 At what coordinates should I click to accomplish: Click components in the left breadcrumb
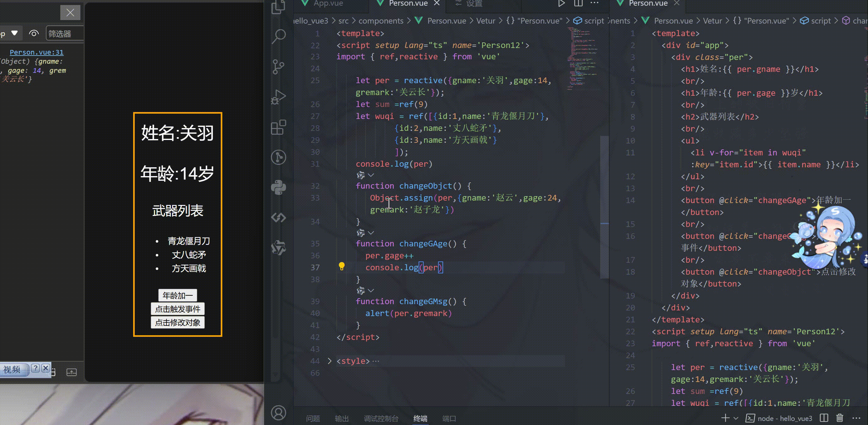(x=381, y=21)
